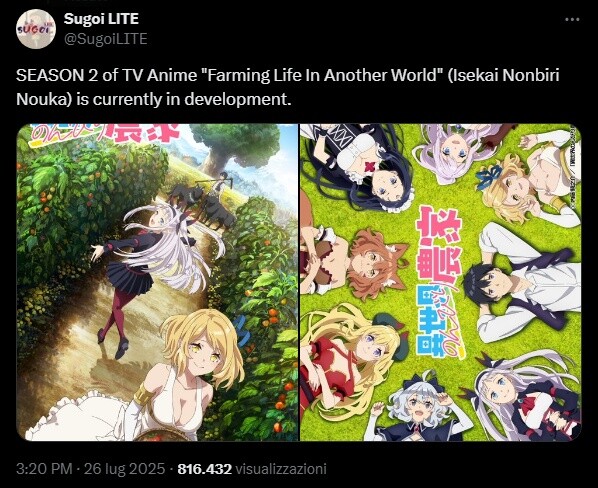Click the large tree in left poster
Image resolution: width=598 pixels, height=488 pixels.
(235, 147)
